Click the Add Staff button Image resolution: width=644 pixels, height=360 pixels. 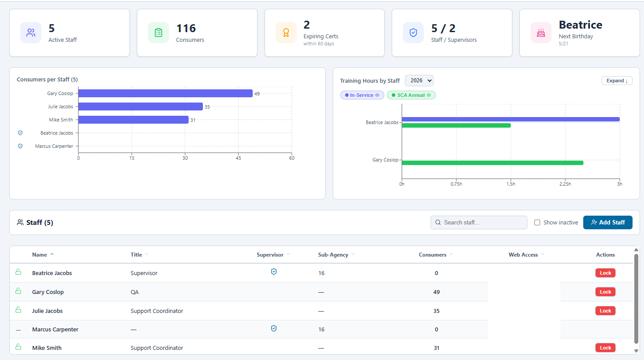coord(607,223)
